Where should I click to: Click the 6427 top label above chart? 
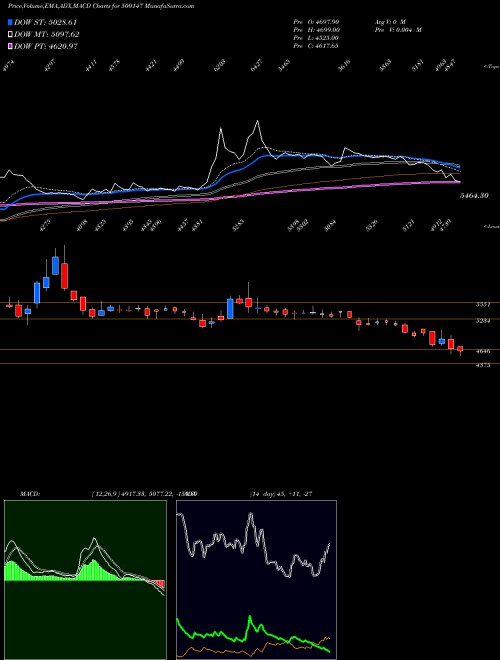(257, 66)
